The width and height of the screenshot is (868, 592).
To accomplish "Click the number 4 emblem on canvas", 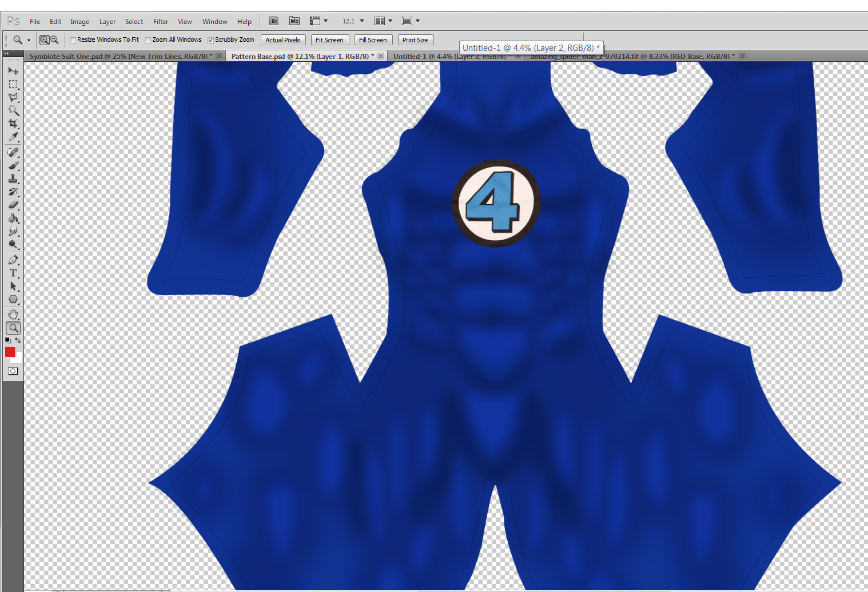I will click(x=495, y=203).
